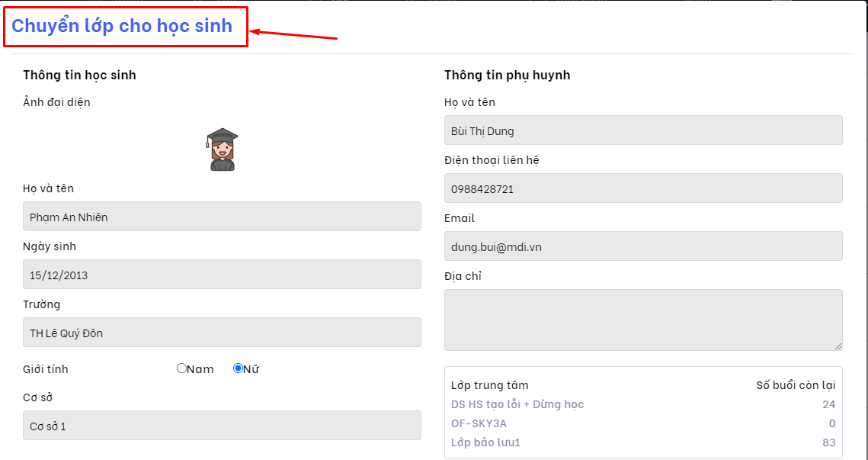Choose the Lớp bảo lưu1 class row
Viewport: 868px width, 460px height.
[x=485, y=442]
